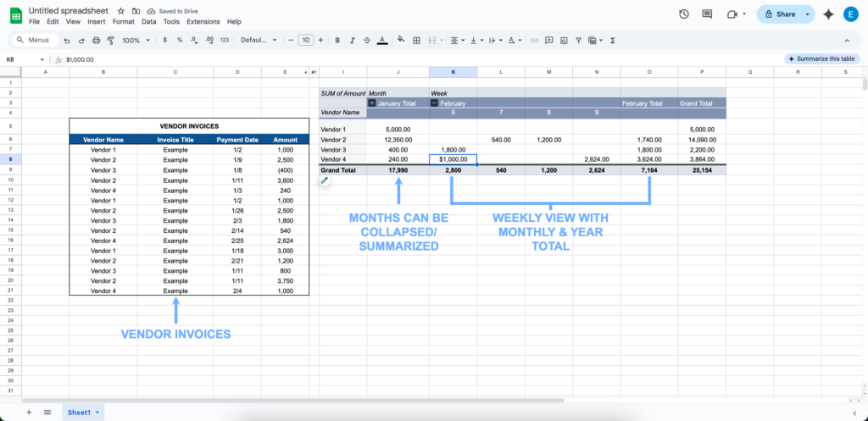Viewport: 868px width, 421px height.
Task: Format cell as currency
Action: (165, 41)
